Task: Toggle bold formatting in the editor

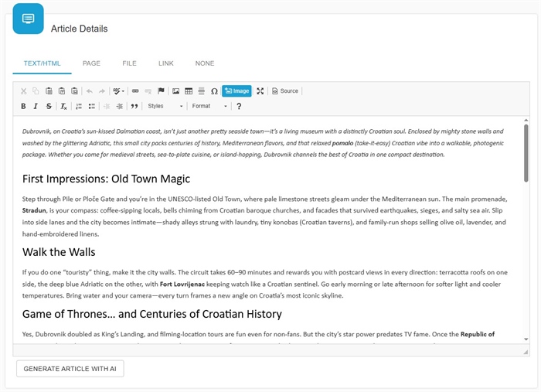Action: tap(23, 106)
